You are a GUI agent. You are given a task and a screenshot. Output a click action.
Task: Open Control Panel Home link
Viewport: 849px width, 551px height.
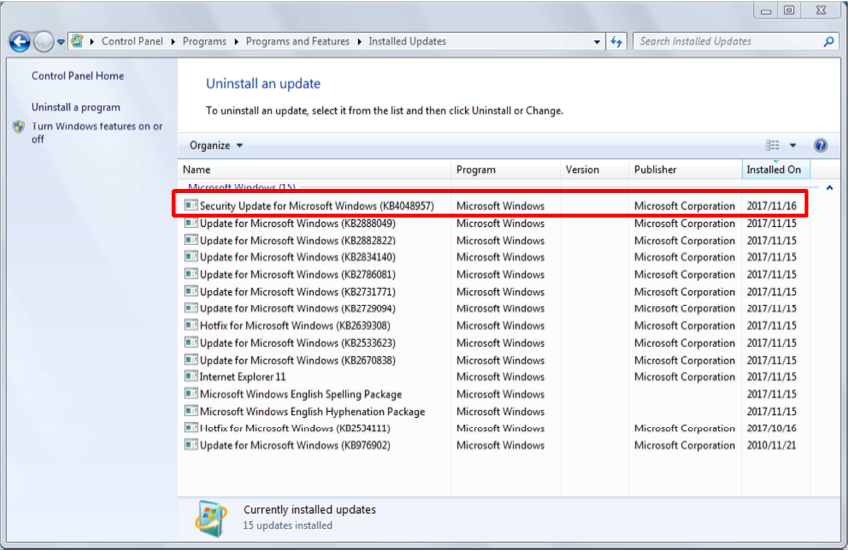pyautogui.click(x=77, y=76)
